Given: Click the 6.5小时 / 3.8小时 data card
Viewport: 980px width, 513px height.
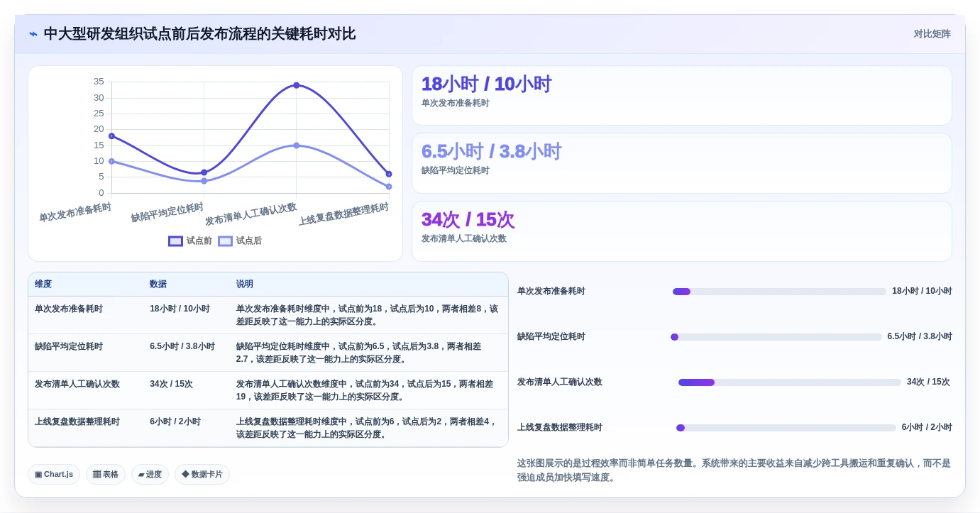Looking at the screenshot, I should tap(681, 163).
